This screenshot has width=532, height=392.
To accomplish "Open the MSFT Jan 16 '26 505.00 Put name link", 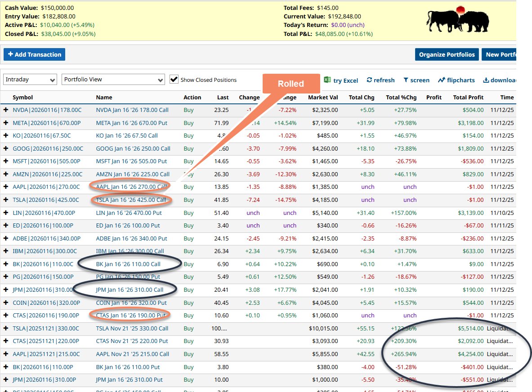I will pos(131,161).
